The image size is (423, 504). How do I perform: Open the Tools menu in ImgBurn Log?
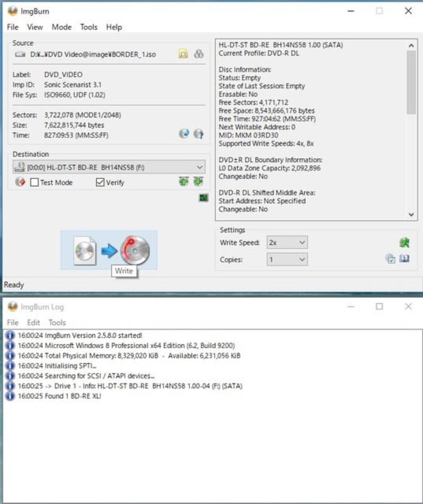click(x=57, y=323)
